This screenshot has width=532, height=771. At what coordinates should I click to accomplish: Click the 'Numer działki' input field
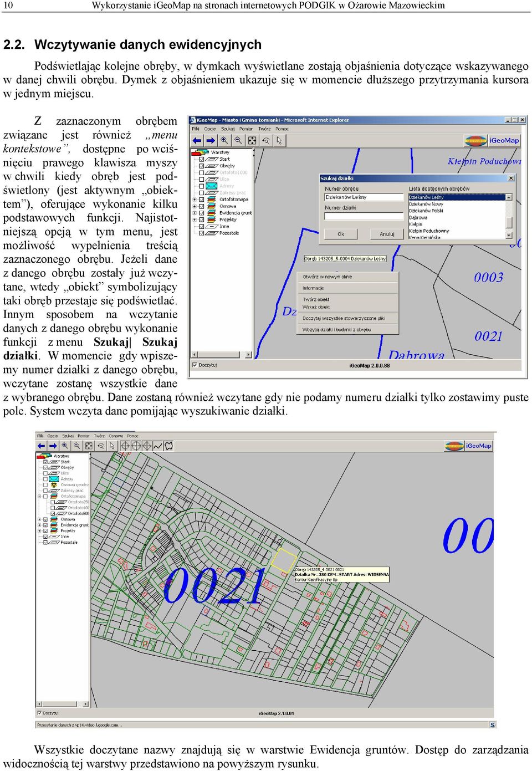tap(365, 216)
